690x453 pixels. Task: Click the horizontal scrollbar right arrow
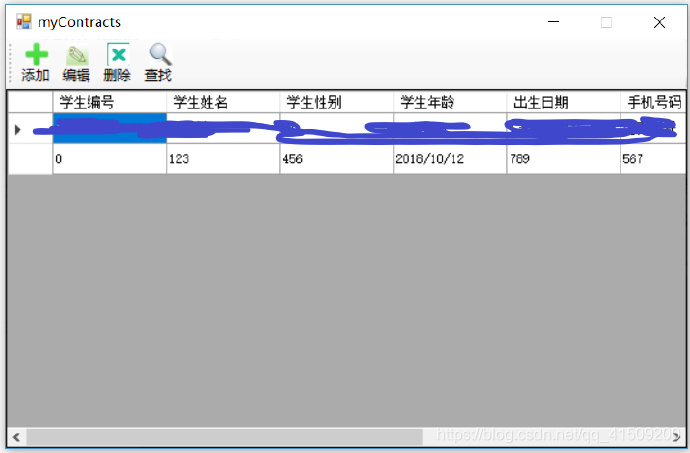(x=677, y=437)
